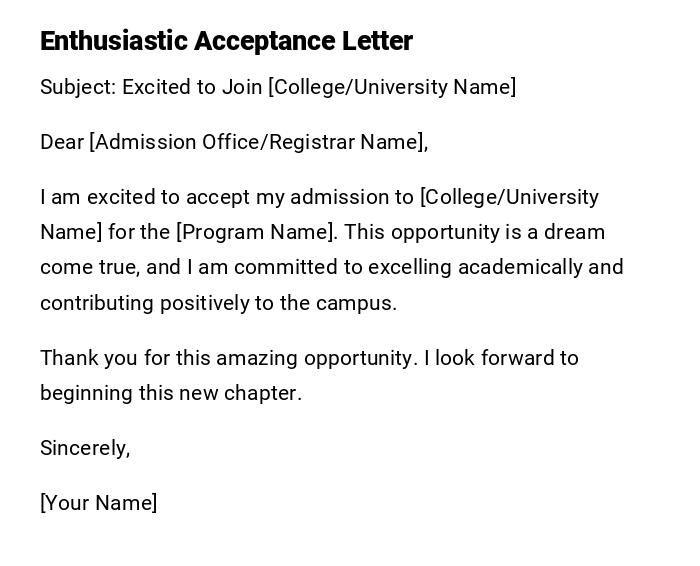The height and width of the screenshot is (566, 700).
Task: Click the "Enthusiastic Acceptance Letter" heading
Action: [226, 41]
